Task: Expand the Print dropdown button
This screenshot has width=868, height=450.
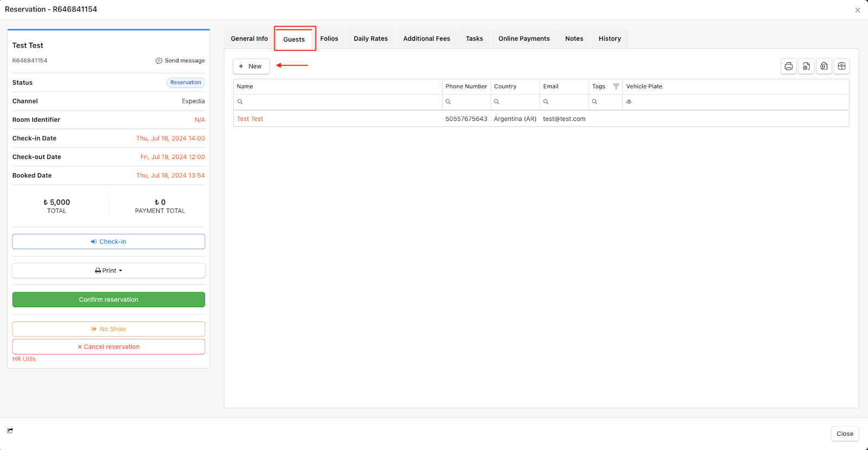Action: (108, 270)
